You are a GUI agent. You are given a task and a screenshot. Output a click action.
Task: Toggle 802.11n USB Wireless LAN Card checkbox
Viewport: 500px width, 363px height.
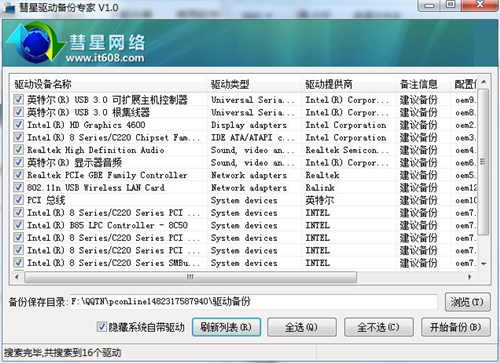[x=19, y=187]
